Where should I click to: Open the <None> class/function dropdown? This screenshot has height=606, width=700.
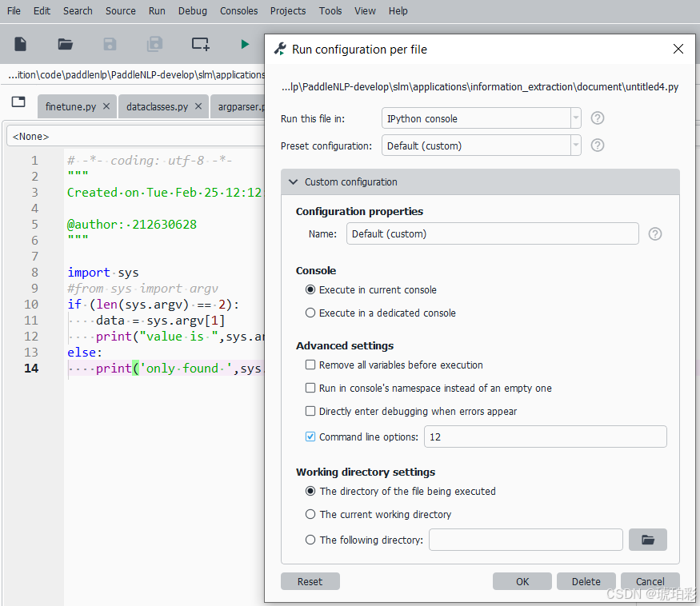click(x=136, y=136)
